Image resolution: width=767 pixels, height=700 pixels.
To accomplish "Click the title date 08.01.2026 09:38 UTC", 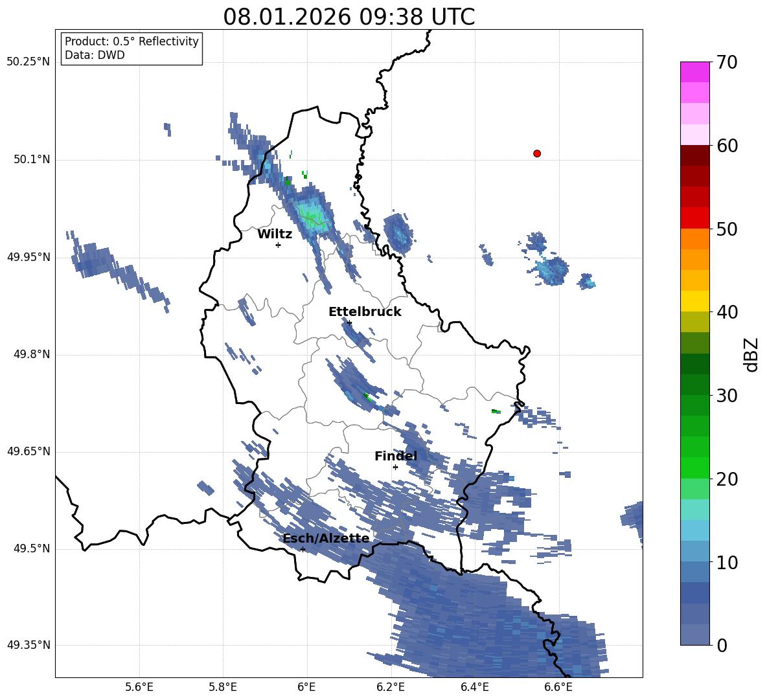I will click(x=349, y=17).
